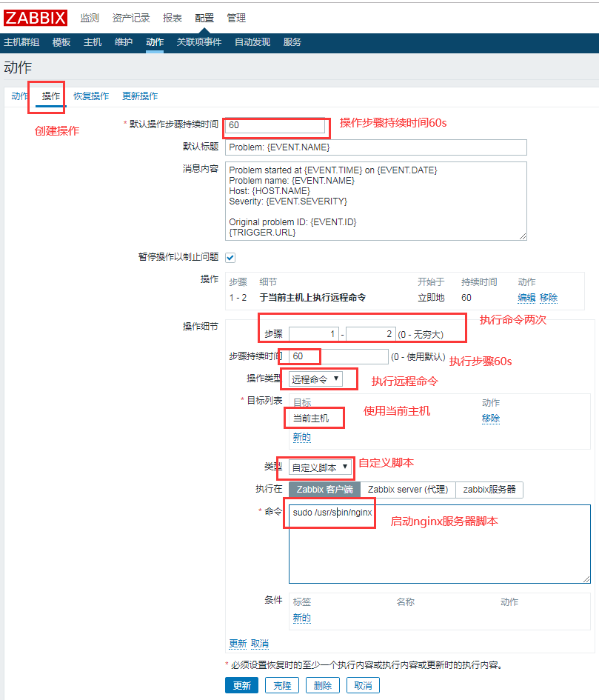Open the 操作类型 dropdown

pyautogui.click(x=316, y=379)
